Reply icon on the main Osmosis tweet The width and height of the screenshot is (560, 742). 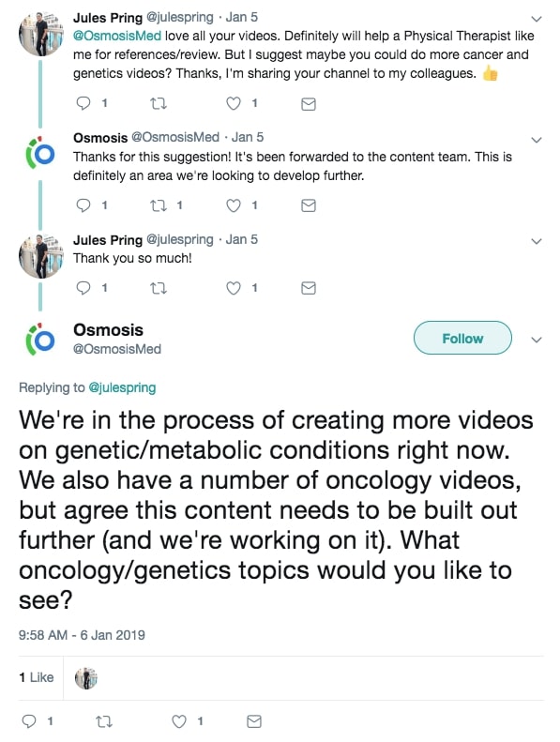click(x=29, y=721)
